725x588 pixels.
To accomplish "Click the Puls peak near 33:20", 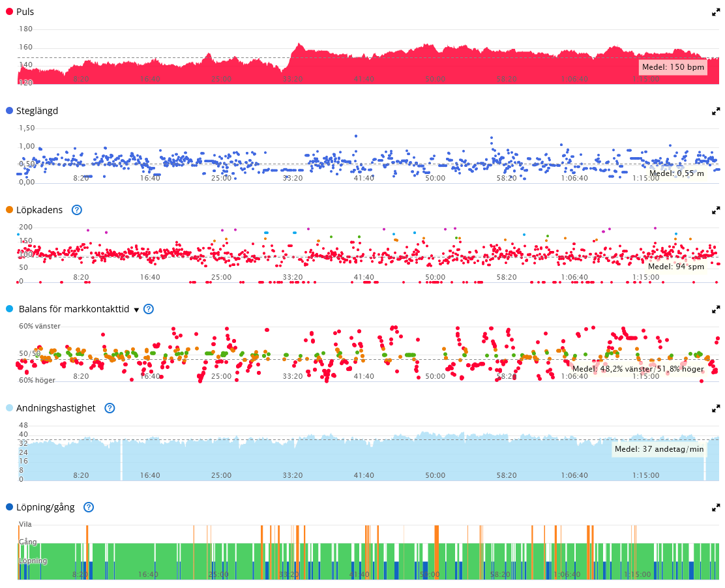I will tap(299, 44).
